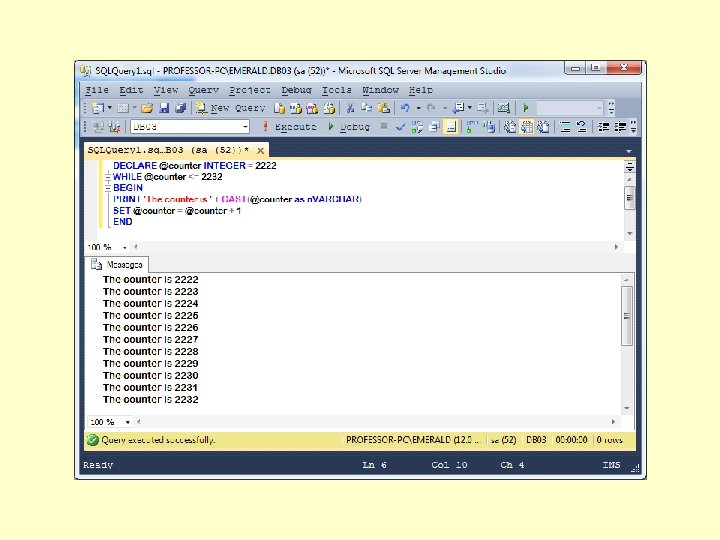
Task: Collapse the BEGIN block outline marker
Action: click(x=106, y=188)
